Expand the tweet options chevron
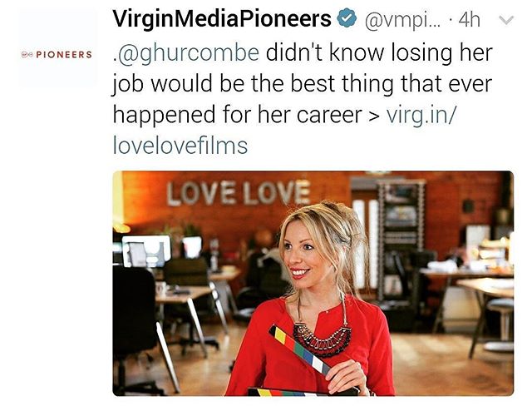This screenshot has height=406, width=532. [x=506, y=20]
